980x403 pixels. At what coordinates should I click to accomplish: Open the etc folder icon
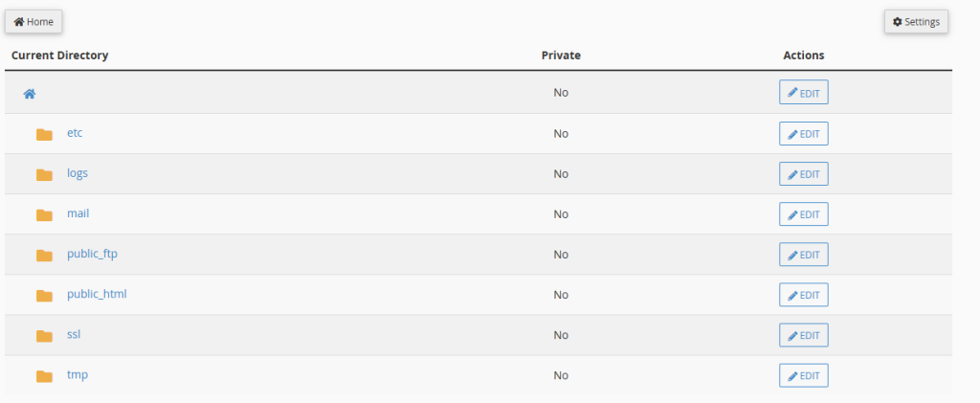(x=44, y=134)
